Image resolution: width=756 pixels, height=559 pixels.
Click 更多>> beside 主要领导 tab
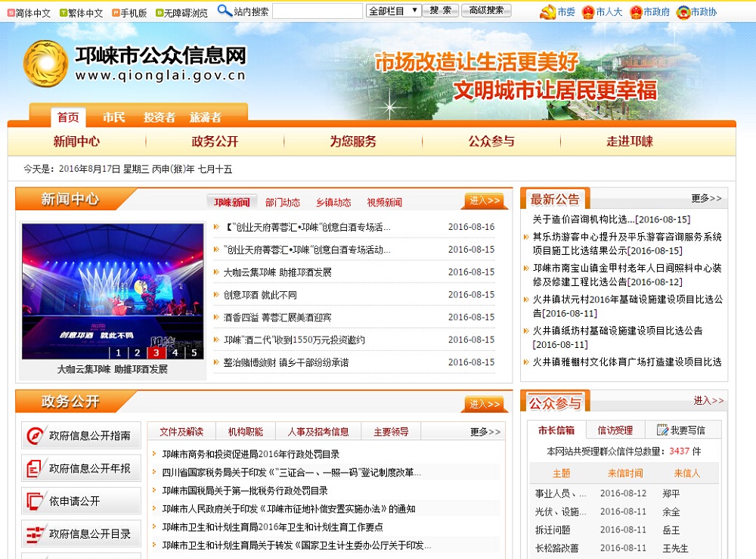485,432
